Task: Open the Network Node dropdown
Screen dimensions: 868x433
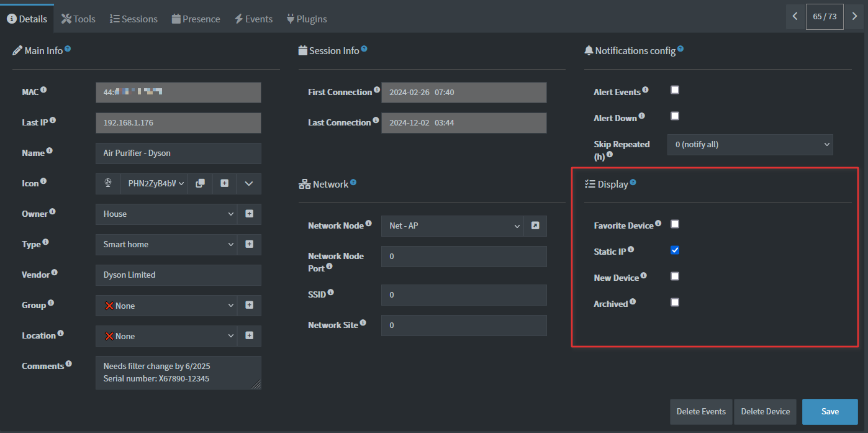Action: 452,226
